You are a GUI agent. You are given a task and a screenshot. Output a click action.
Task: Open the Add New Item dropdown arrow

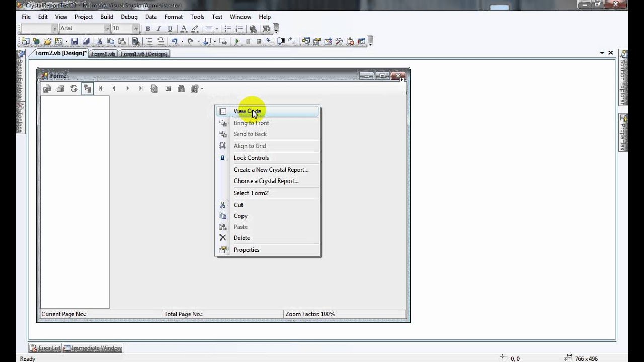(x=66, y=41)
